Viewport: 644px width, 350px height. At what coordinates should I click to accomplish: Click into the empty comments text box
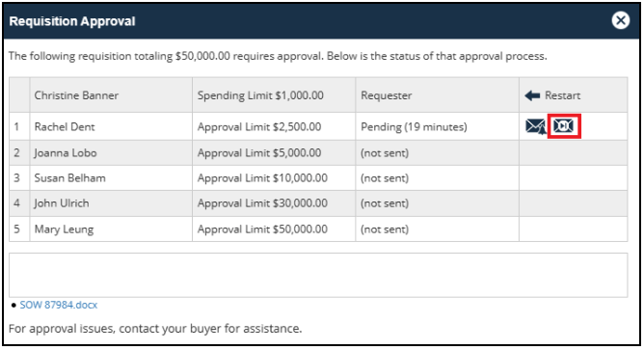coord(318,275)
